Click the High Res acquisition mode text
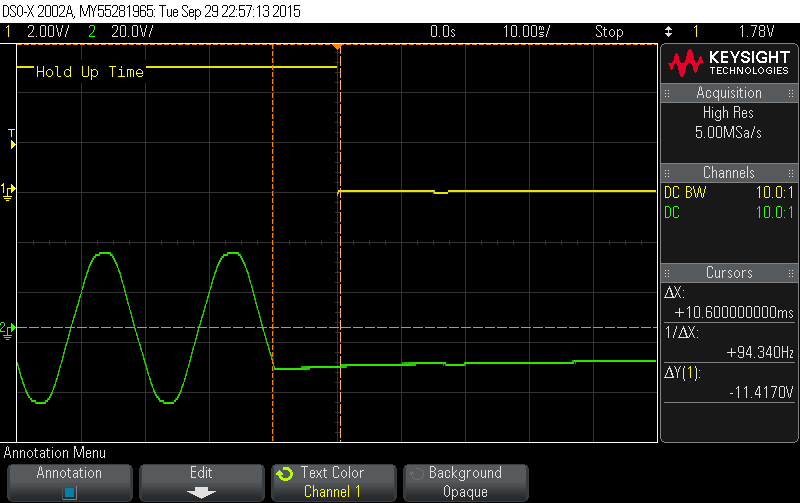 (728, 112)
